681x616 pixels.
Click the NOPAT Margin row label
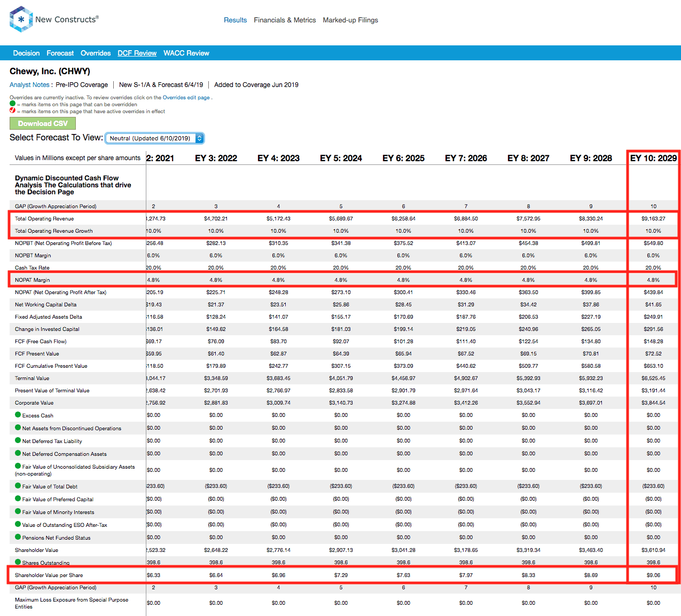(x=32, y=280)
